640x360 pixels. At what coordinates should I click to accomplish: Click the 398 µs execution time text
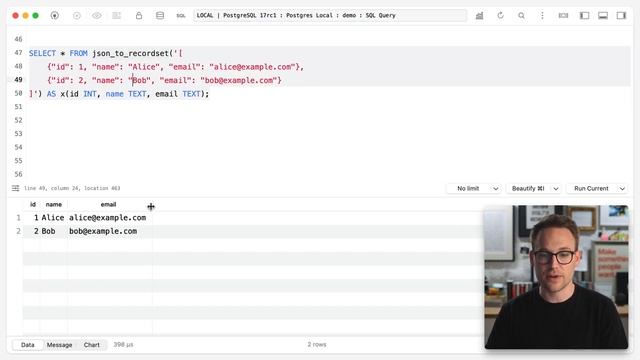(x=123, y=345)
